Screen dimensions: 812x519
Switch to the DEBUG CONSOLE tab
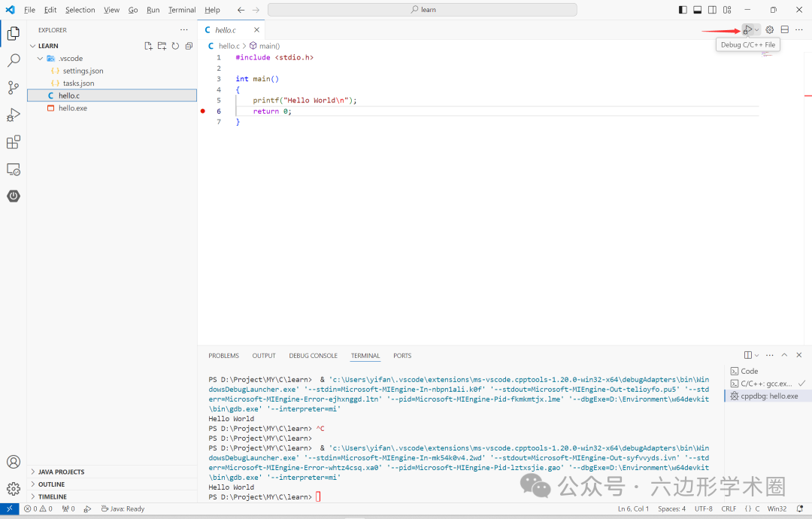click(313, 355)
